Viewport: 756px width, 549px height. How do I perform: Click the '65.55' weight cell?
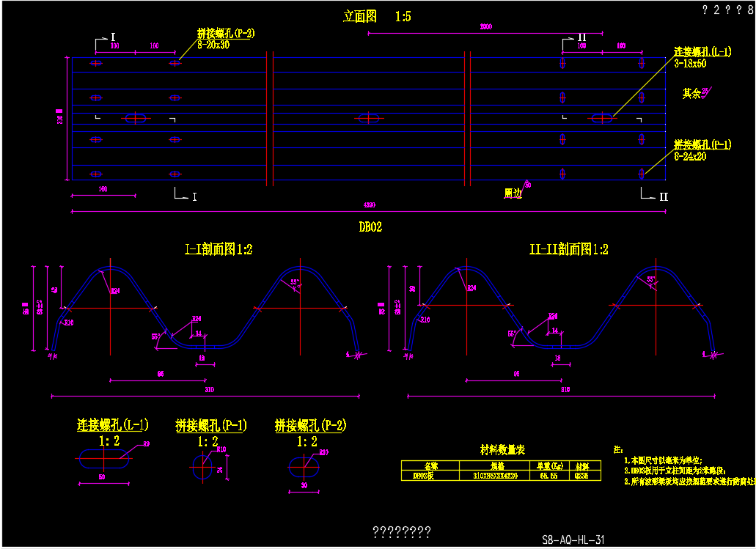548,476
